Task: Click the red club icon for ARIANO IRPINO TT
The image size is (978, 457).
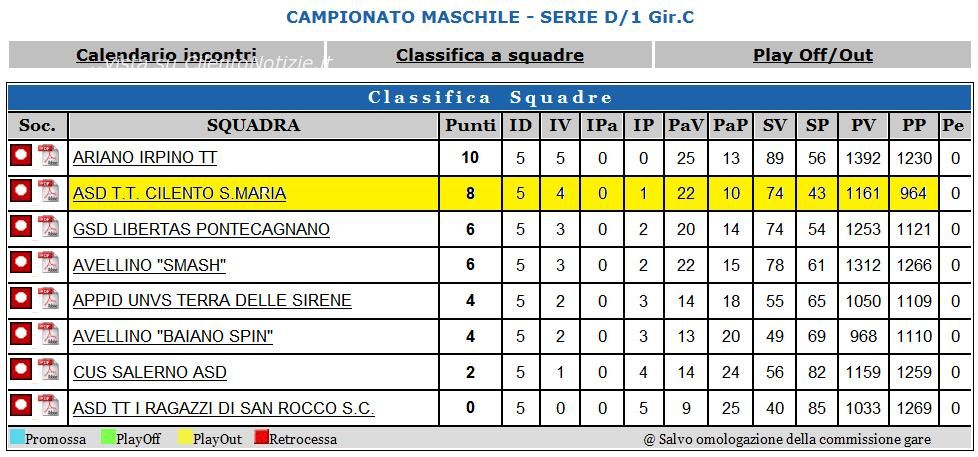Action: tap(21, 156)
